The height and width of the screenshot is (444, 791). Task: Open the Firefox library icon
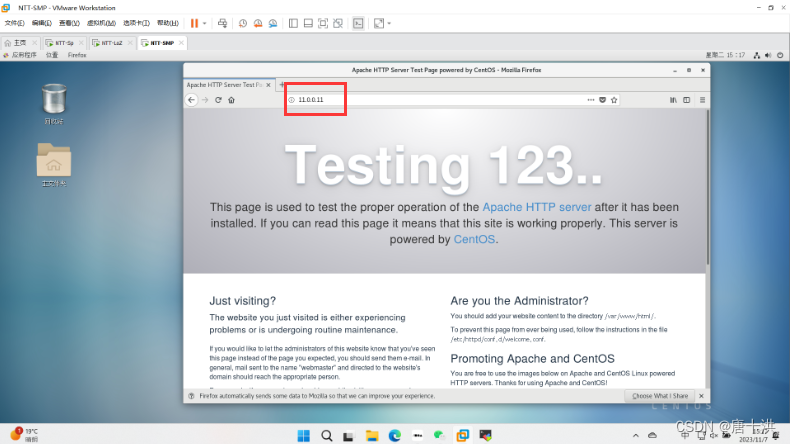coord(673,100)
